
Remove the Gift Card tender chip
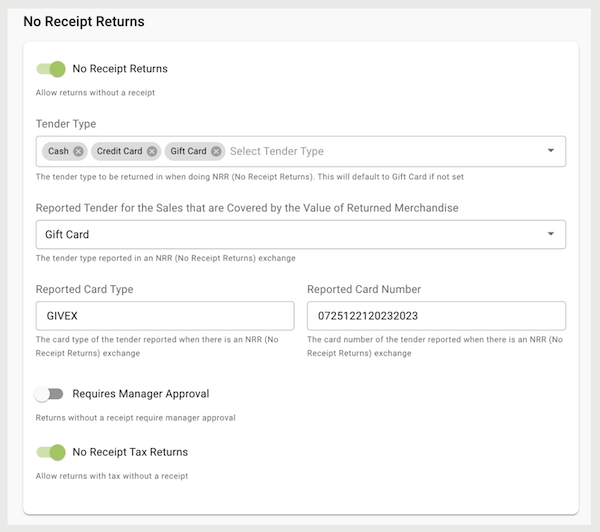216,152
